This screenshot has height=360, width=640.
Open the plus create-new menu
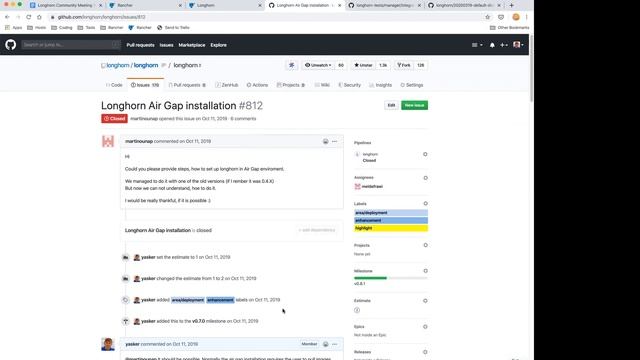504,45
